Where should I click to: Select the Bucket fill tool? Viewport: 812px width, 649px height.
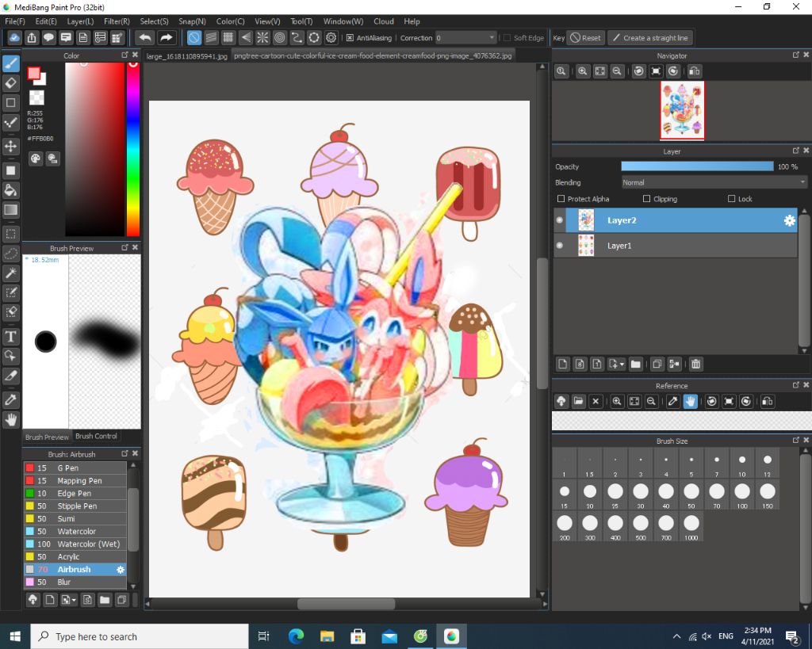click(x=11, y=190)
